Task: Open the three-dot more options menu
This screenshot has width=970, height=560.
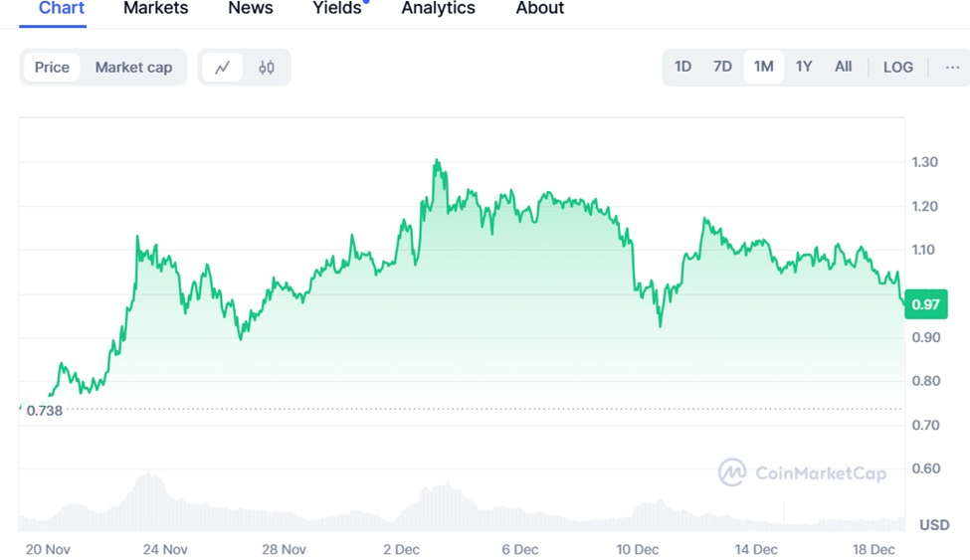Action: 952,67
